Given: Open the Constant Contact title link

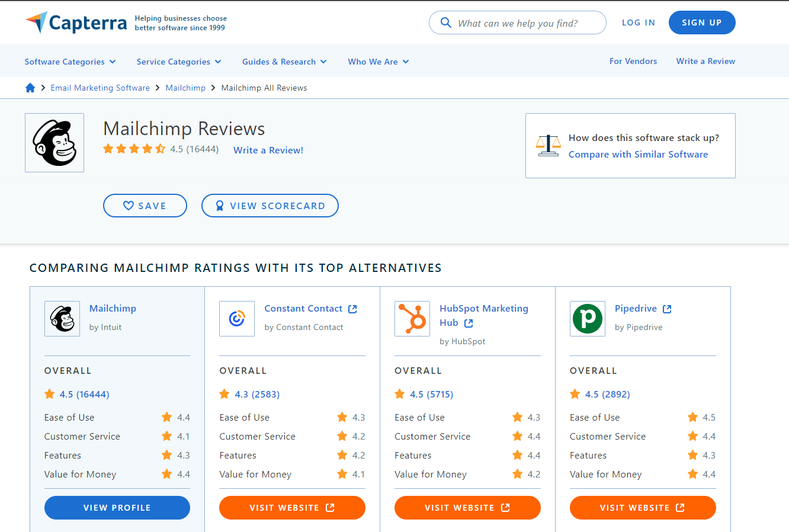Looking at the screenshot, I should pos(303,308).
